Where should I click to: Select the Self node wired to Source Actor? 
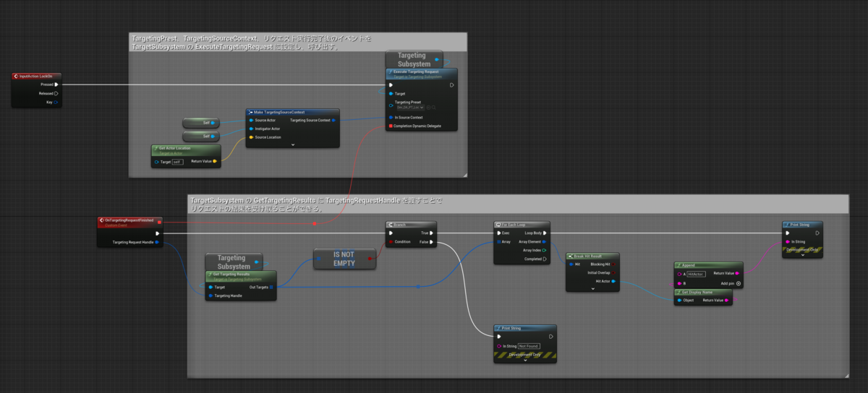point(202,123)
